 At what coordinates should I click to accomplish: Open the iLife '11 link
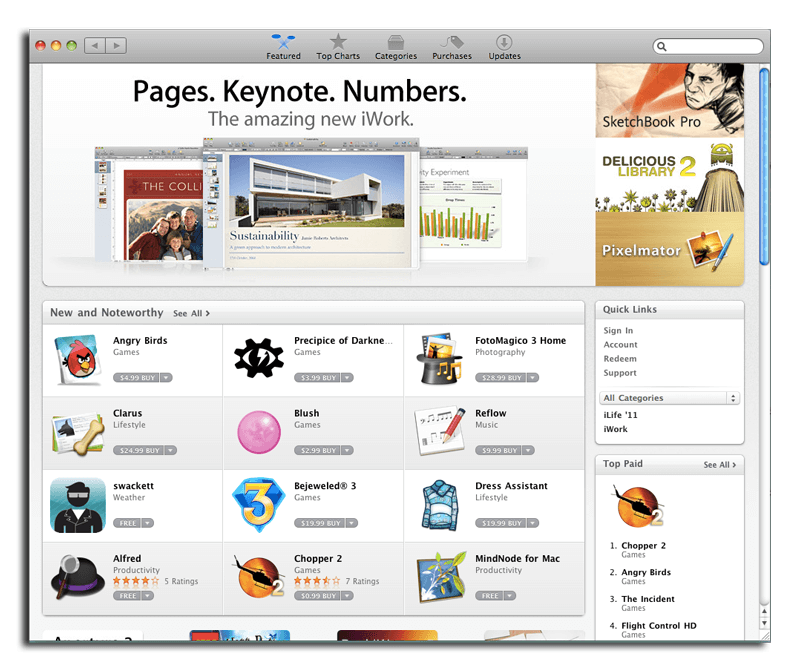[x=620, y=415]
